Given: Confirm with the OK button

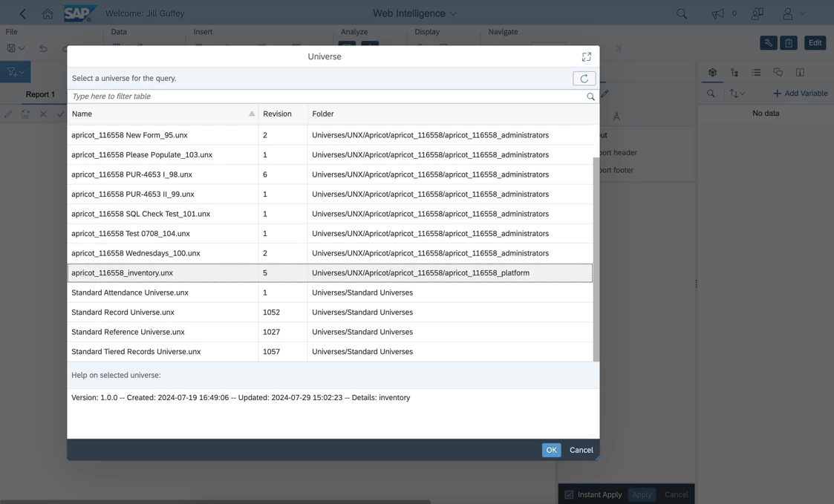Looking at the screenshot, I should [552, 450].
